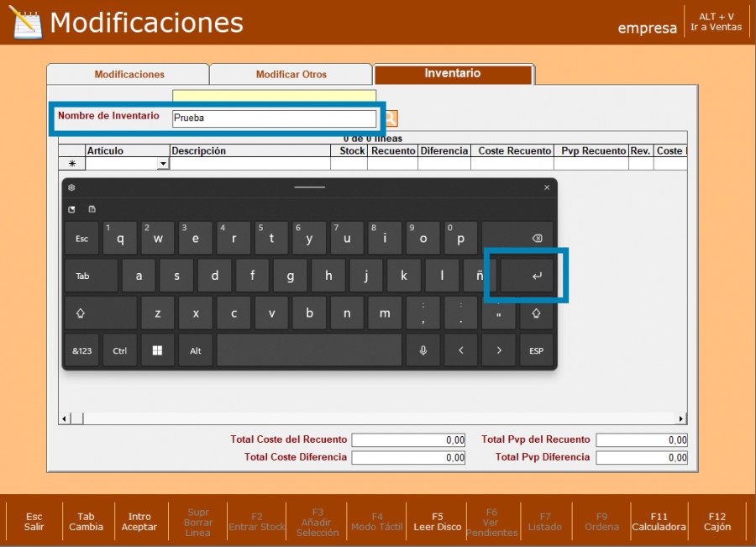Switch to Modificar Otros tab
The image size is (756, 547).
point(291,75)
